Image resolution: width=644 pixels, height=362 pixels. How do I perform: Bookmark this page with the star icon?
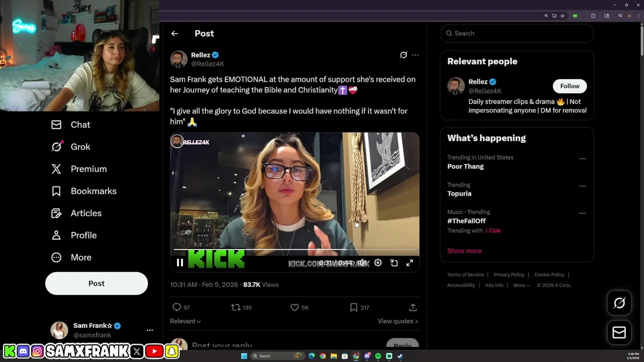point(562,16)
